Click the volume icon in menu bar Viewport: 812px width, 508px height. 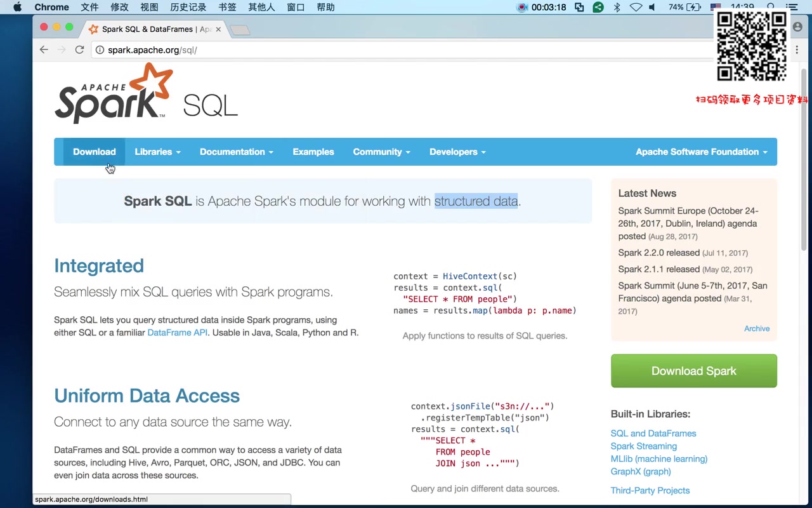tap(652, 7)
